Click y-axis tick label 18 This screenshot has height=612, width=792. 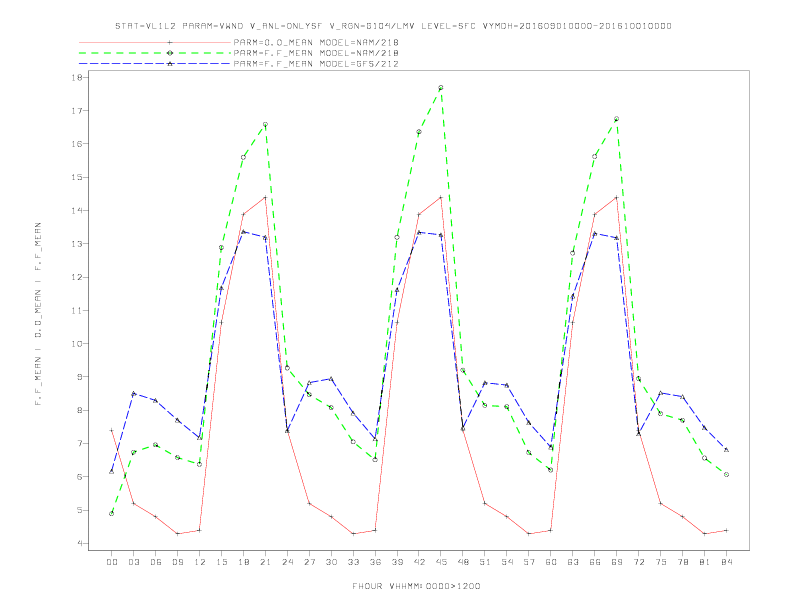click(x=77, y=77)
